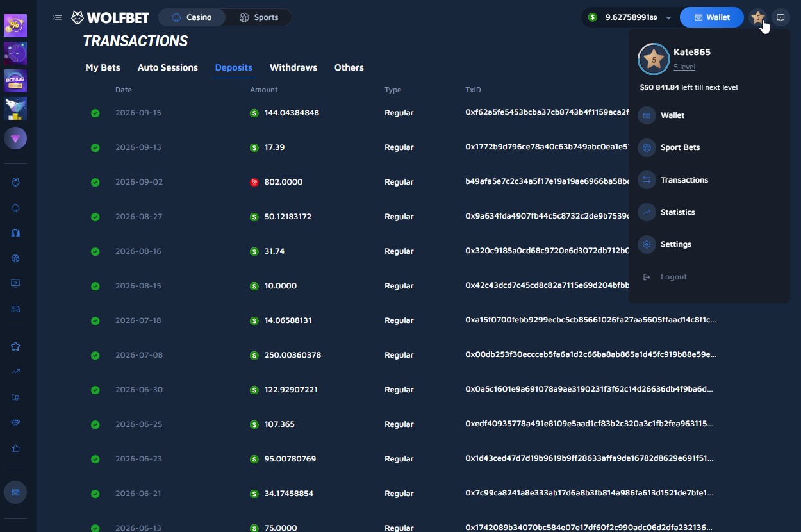Viewport: 801px width, 532px height.
Task: Open the Withdraws tab
Action: [x=293, y=67]
